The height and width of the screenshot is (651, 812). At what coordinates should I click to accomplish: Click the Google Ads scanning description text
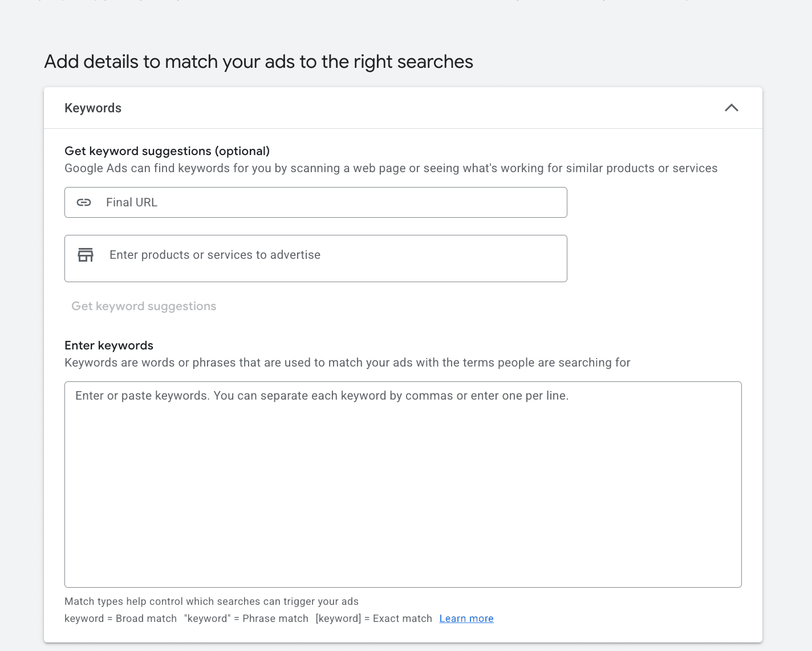coord(391,168)
